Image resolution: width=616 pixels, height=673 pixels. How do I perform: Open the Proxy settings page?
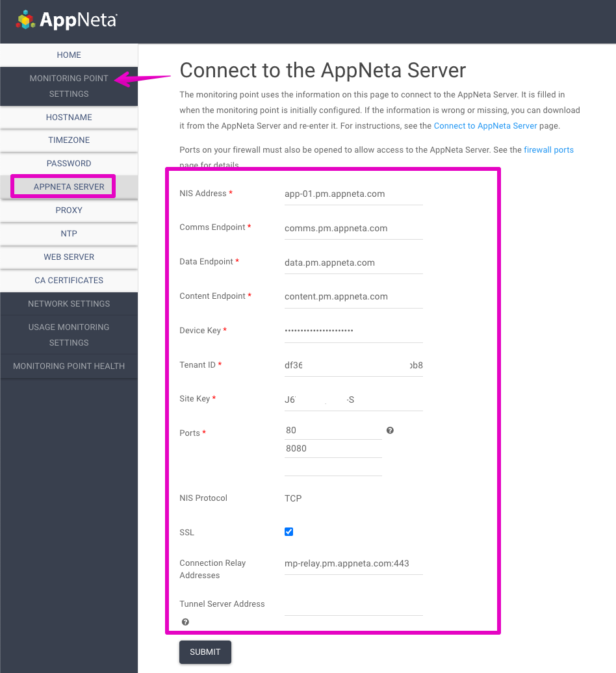tap(69, 210)
